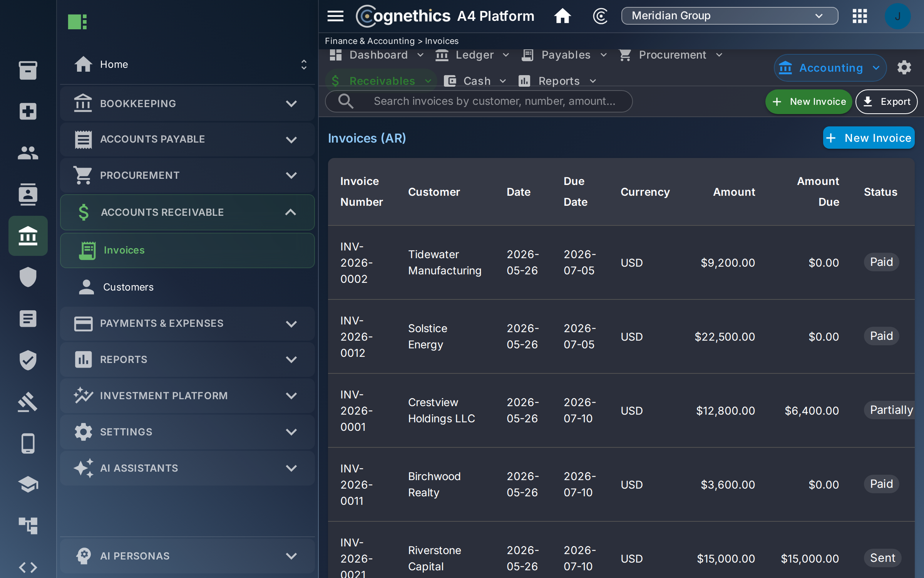Expand the AI PERSONAS section
This screenshot has width=924, height=578.
187,556
